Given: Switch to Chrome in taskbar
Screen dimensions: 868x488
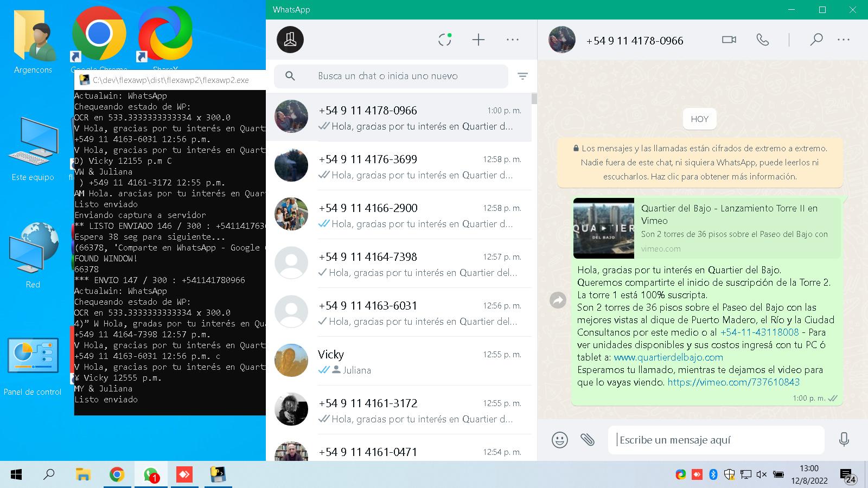Looking at the screenshot, I should click(x=117, y=475).
